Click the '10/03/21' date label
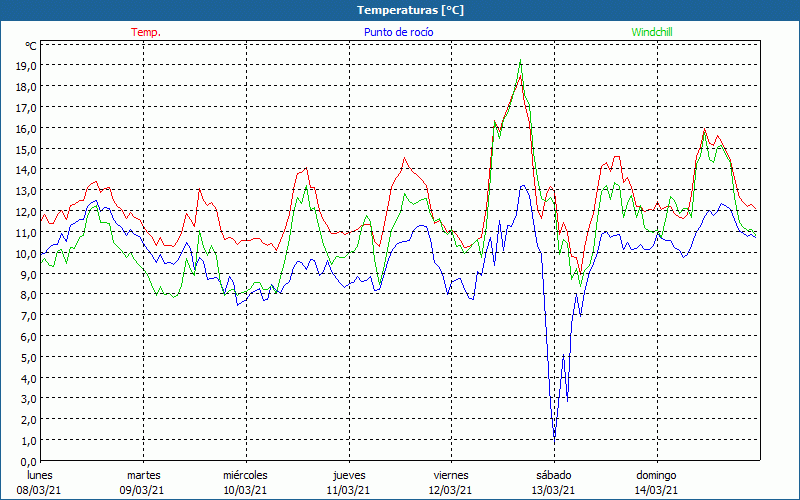 pos(245,490)
